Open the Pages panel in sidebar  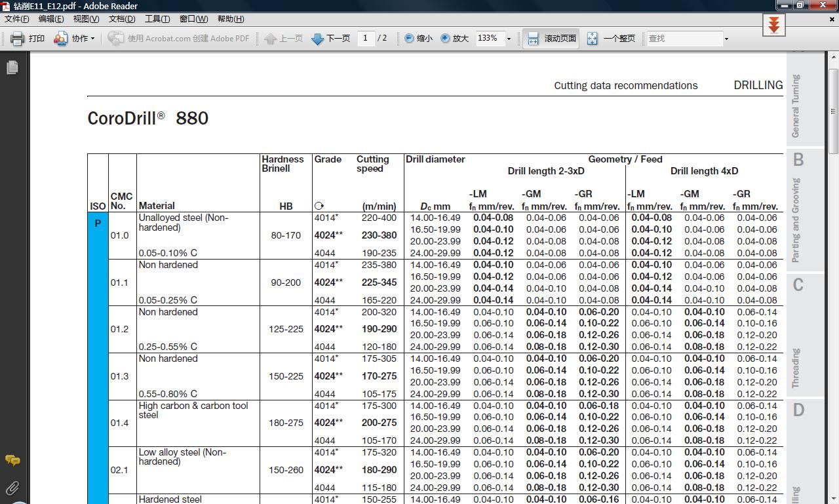pos(12,67)
